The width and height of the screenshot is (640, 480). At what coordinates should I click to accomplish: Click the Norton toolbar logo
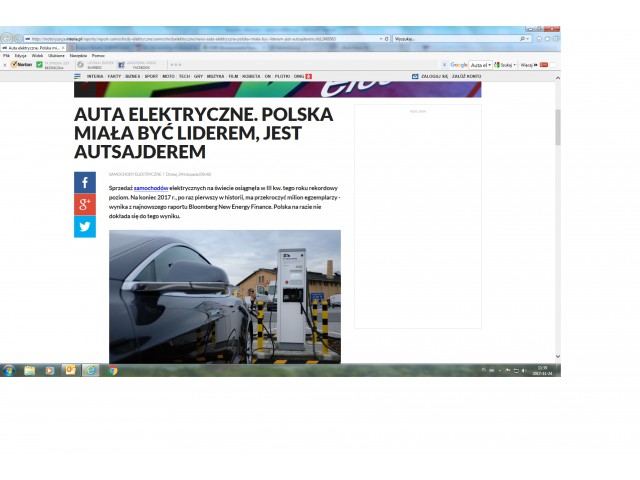(x=18, y=64)
